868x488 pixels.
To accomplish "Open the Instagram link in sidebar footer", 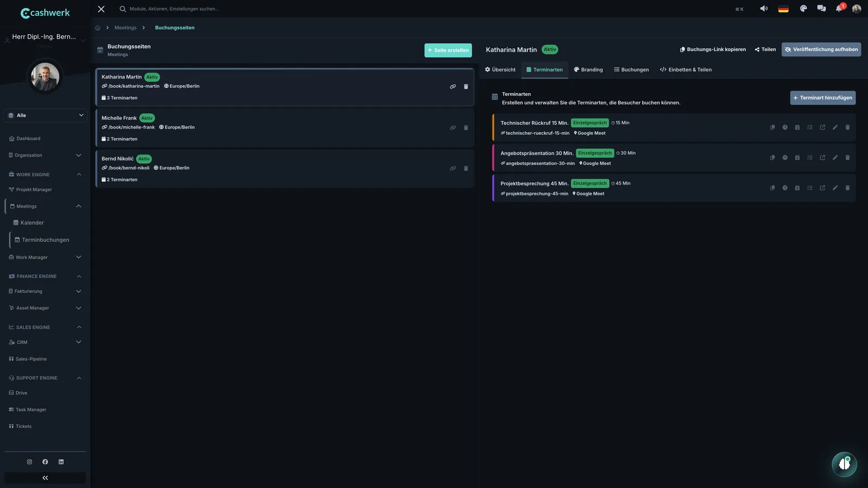I will (29, 462).
